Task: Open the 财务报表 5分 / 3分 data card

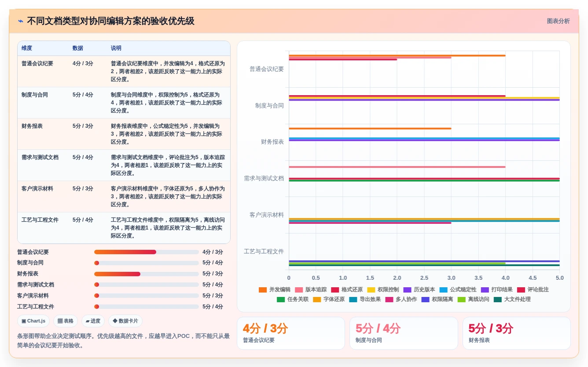Action: click(517, 334)
